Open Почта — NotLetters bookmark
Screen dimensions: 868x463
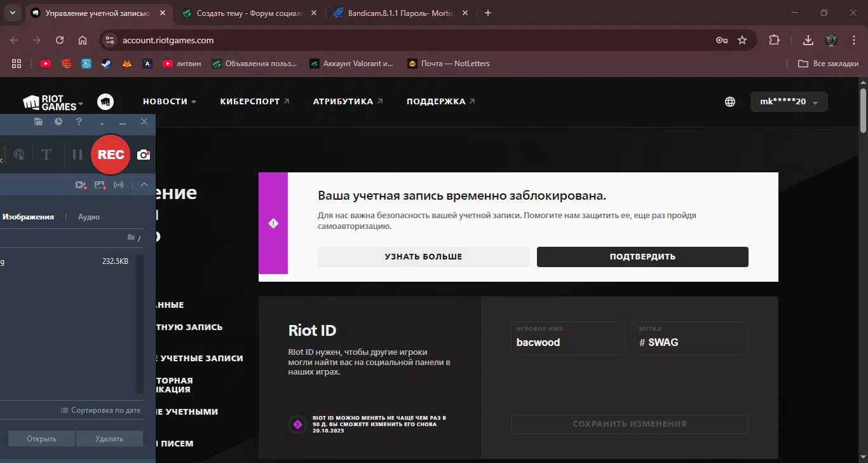pyautogui.click(x=449, y=64)
